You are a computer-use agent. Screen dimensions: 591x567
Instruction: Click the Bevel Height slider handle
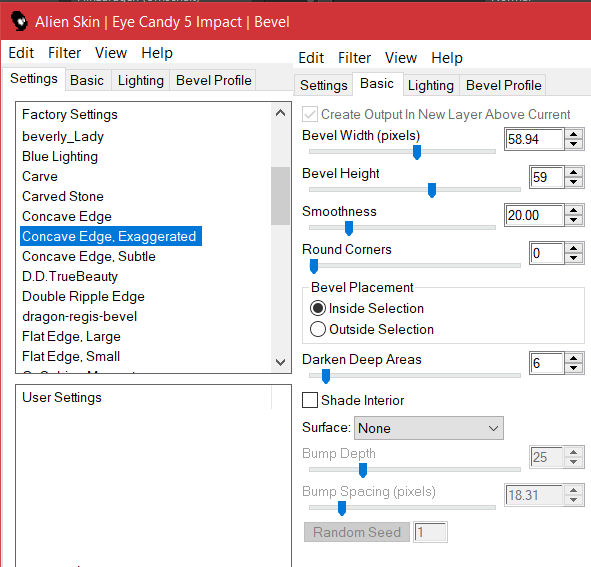point(432,190)
